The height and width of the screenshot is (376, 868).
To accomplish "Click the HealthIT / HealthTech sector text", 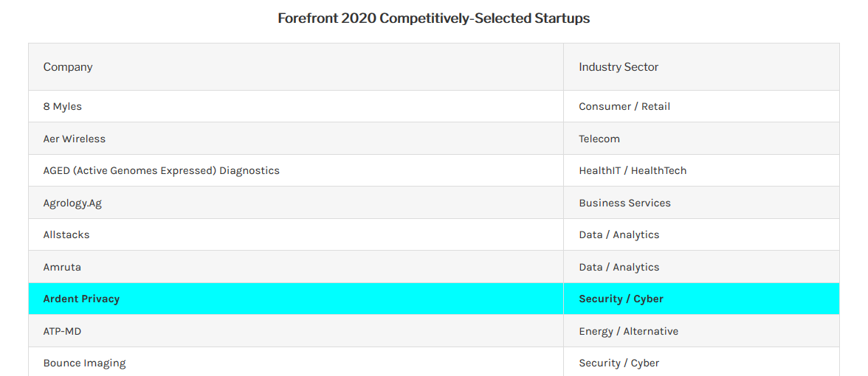I will pos(633,170).
